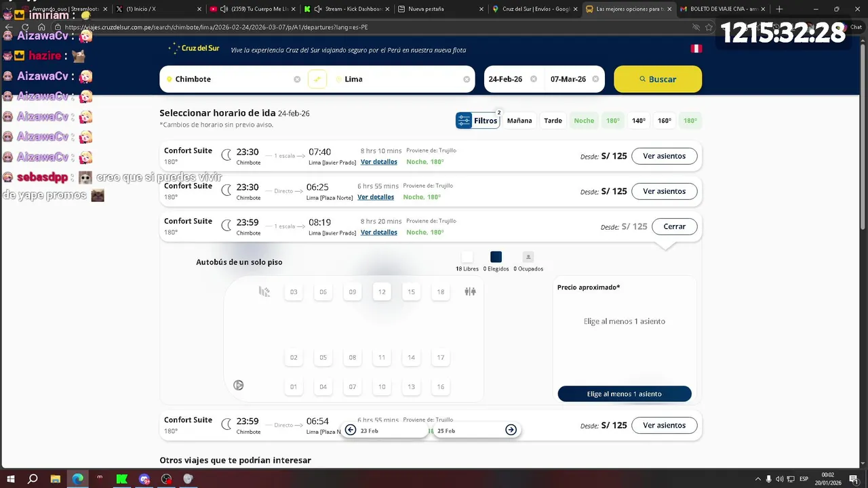Click the Cruz del Sur logo
The width and height of the screenshot is (868, 488).
coord(194,48)
